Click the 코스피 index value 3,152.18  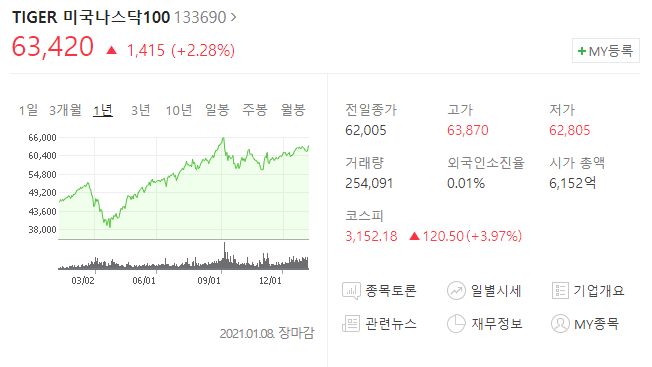pyautogui.click(x=371, y=236)
